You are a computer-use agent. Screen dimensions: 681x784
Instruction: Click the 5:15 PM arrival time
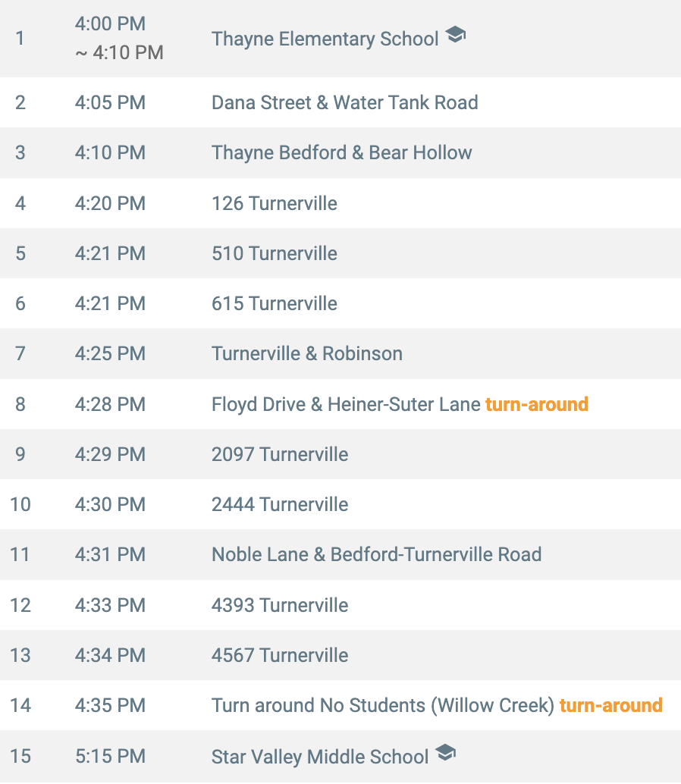(111, 756)
